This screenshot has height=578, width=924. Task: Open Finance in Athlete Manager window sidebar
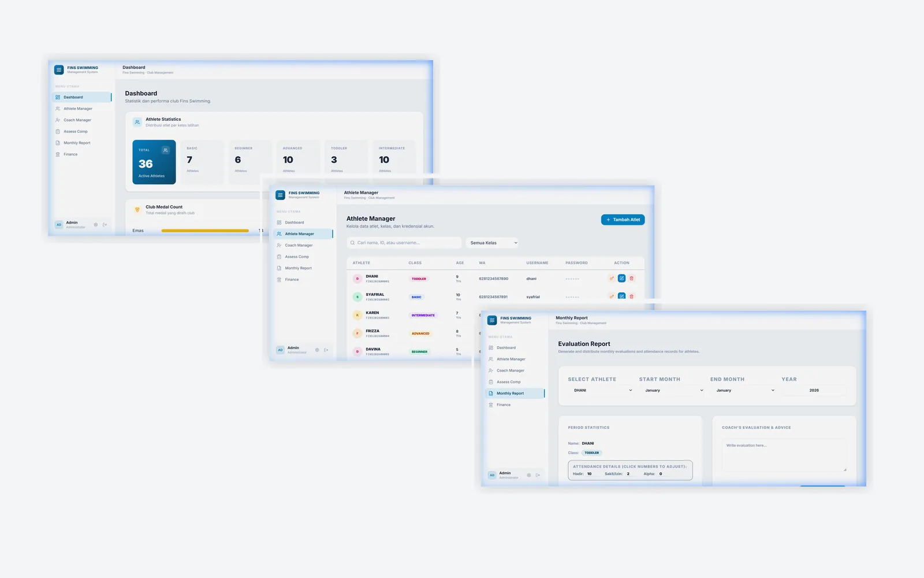tap(303, 280)
